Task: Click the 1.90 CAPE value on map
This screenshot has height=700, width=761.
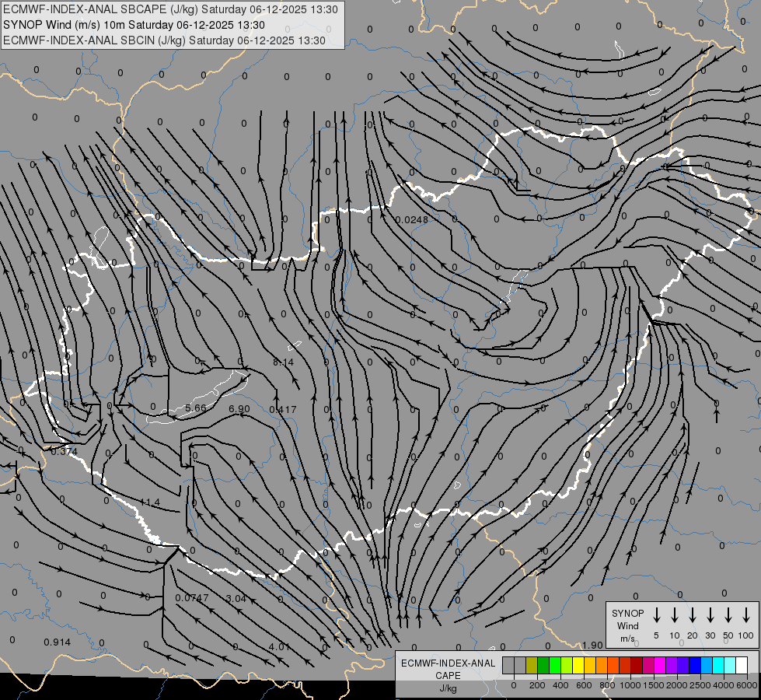Action: 592,646
